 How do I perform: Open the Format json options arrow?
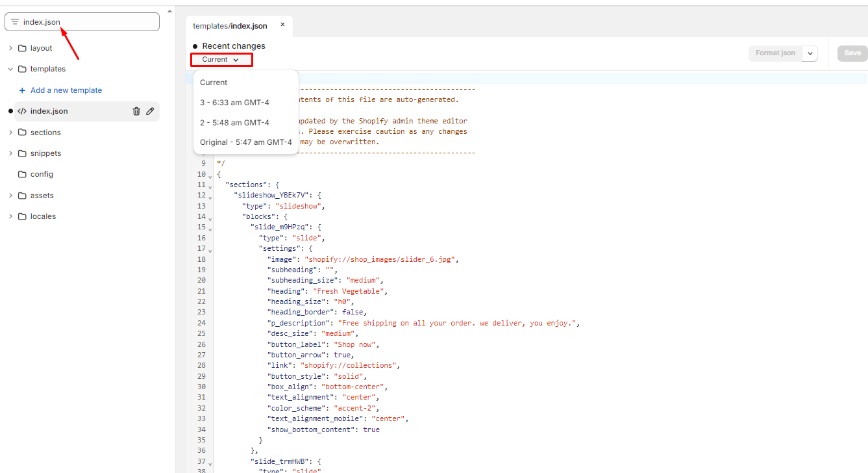810,53
